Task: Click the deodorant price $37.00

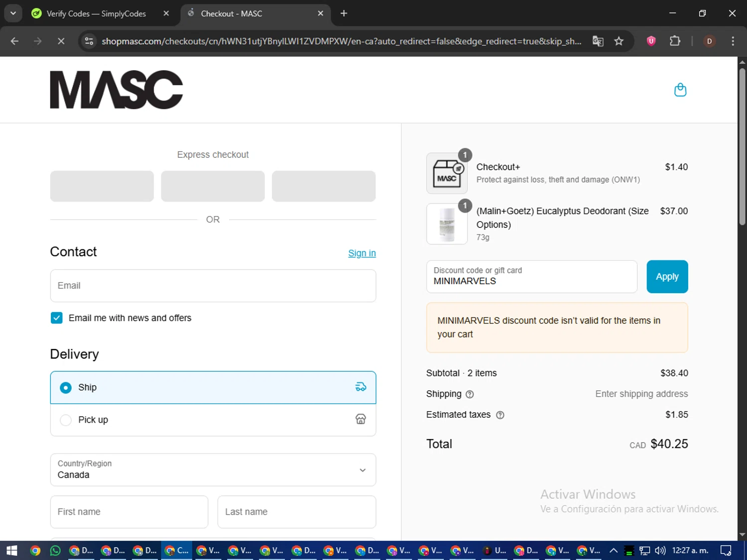Action: 674,211
